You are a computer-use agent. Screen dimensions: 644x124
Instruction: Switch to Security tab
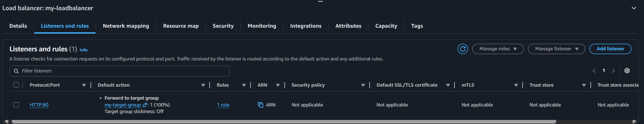[223, 26]
